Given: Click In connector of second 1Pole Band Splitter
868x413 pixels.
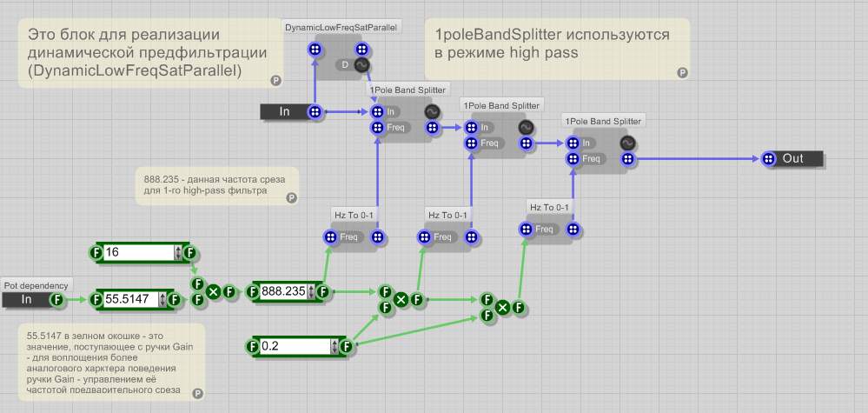Looking at the screenshot, I should click(x=471, y=127).
